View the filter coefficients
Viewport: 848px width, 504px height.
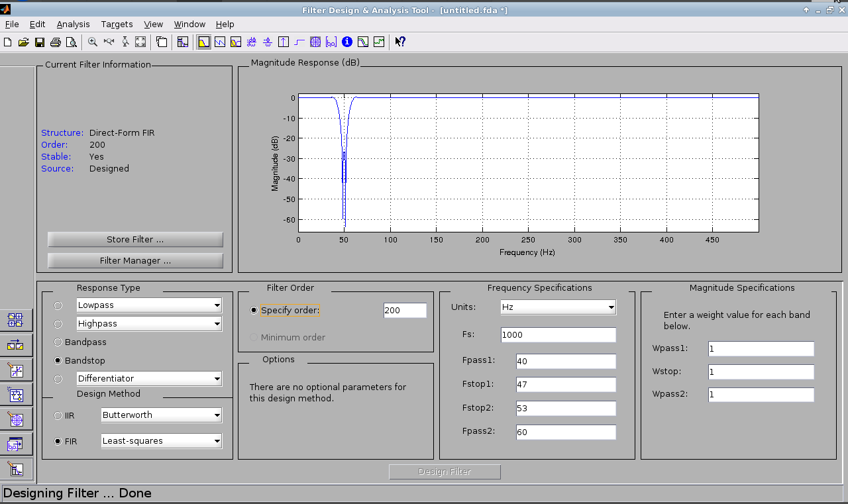pyautogui.click(x=331, y=42)
